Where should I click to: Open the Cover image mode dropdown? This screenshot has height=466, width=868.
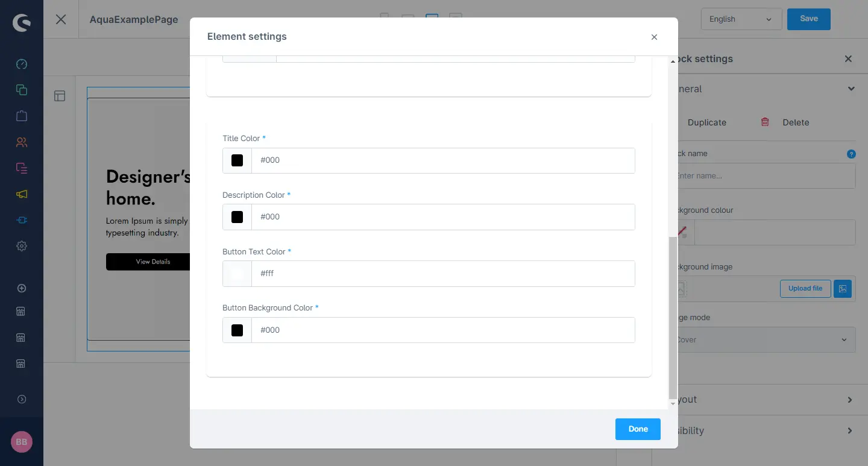coord(763,340)
